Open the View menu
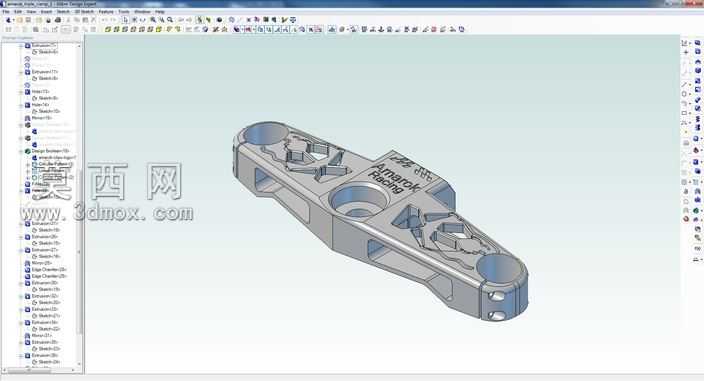Screen dimensions: 704x381 point(31,12)
